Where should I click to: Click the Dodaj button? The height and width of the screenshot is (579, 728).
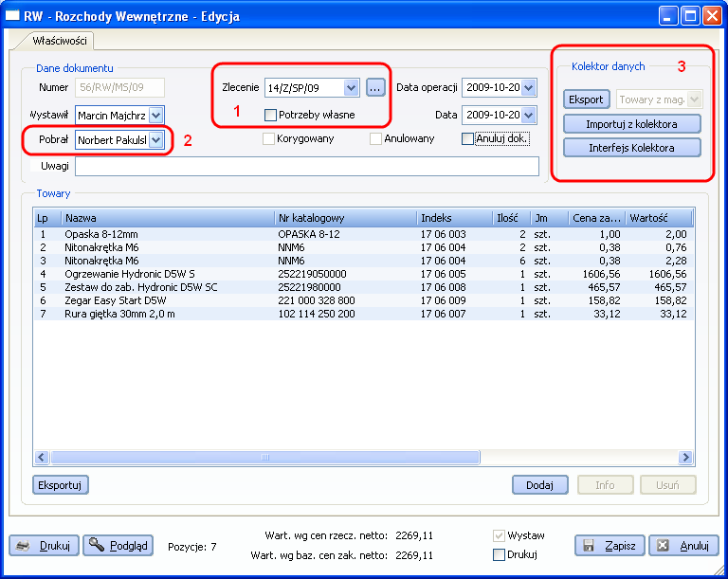pyautogui.click(x=539, y=485)
